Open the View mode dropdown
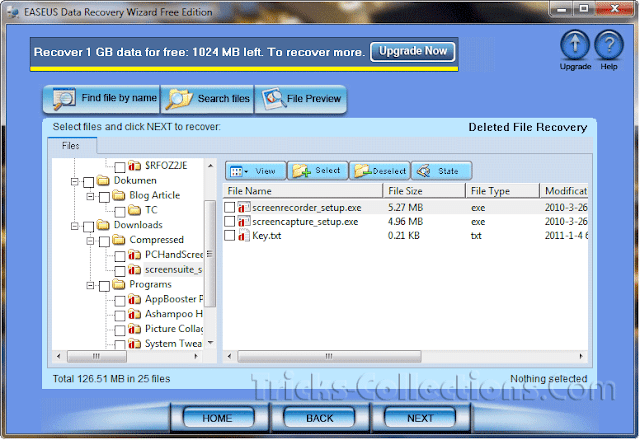The width and height of the screenshot is (640, 440). pyautogui.click(x=256, y=171)
